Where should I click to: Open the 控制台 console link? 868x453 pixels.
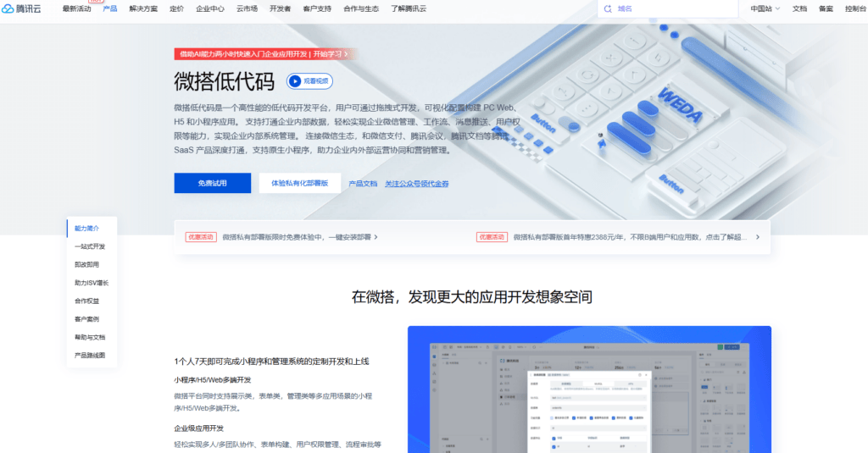pyautogui.click(x=855, y=8)
